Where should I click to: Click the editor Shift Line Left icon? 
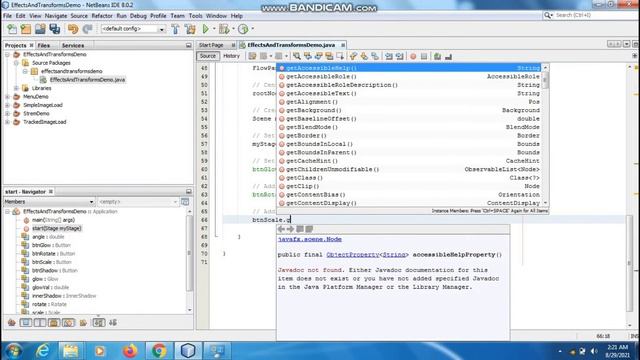tap(389, 56)
